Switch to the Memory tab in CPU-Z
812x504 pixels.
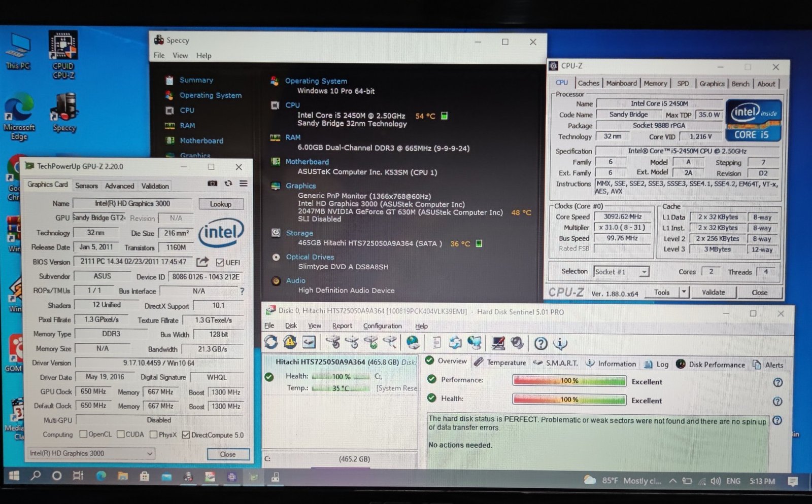[x=655, y=84]
